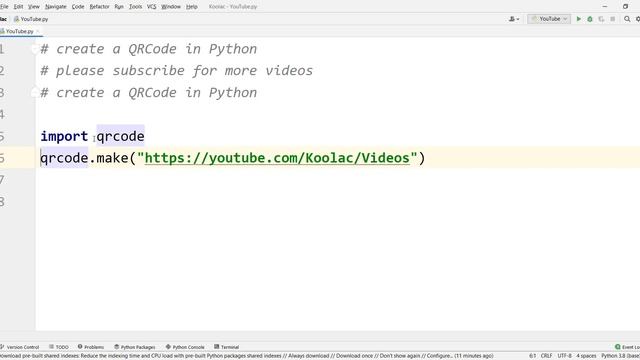Open IDE settings gear icon
640x360 pixels.
[x=638, y=19]
